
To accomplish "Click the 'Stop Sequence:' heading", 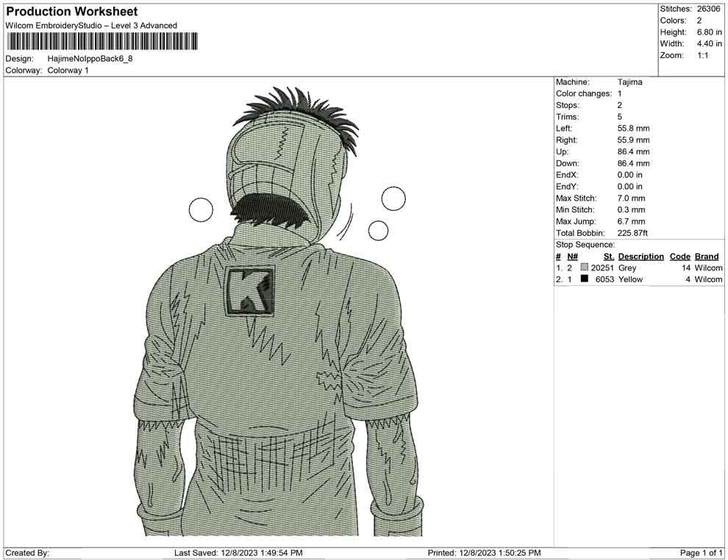I will (585, 245).
